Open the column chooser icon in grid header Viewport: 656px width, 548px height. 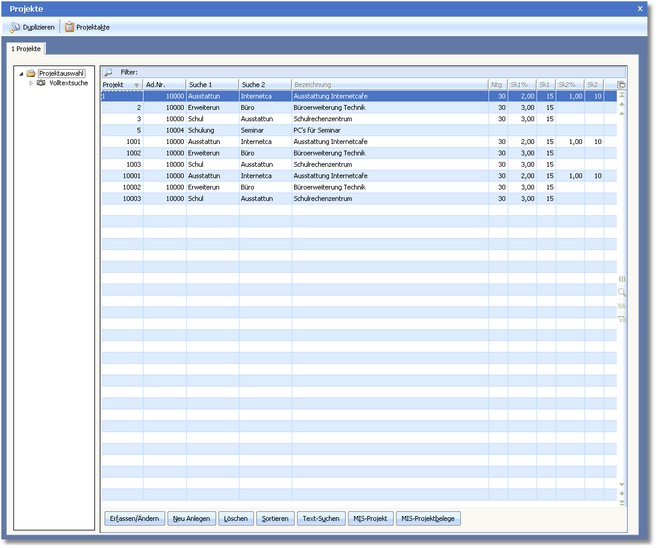coord(621,85)
